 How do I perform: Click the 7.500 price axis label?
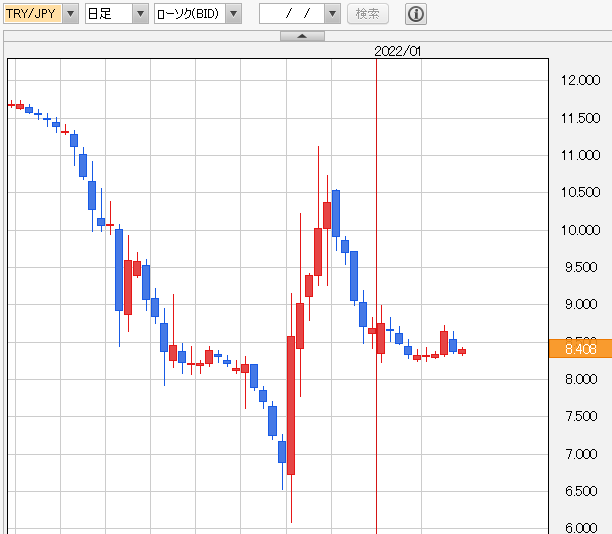pyautogui.click(x=581, y=416)
